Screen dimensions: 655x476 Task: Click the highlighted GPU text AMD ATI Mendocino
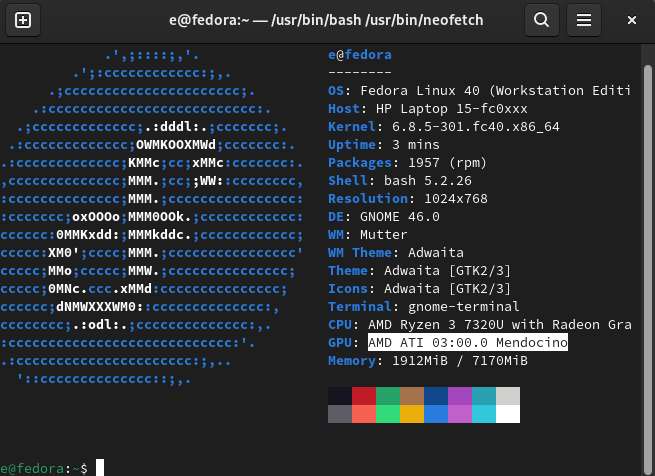pyautogui.click(x=468, y=342)
